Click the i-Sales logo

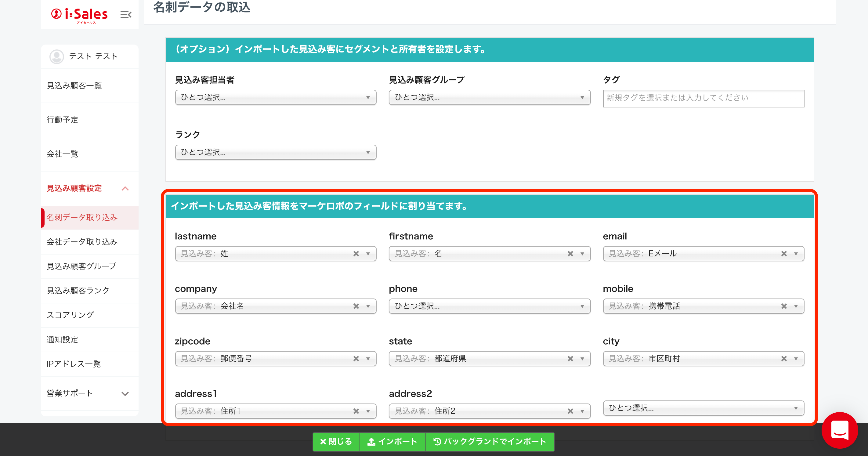point(80,14)
